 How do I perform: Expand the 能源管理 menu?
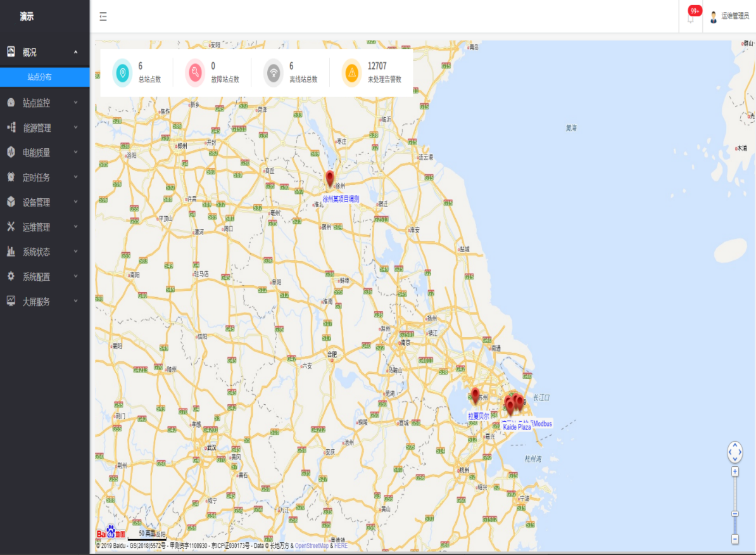[x=44, y=128]
